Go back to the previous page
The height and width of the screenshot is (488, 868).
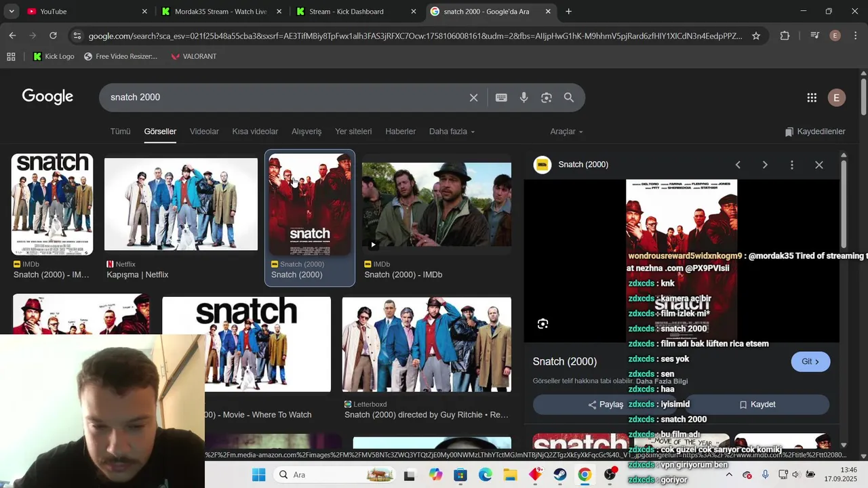pos(12,35)
